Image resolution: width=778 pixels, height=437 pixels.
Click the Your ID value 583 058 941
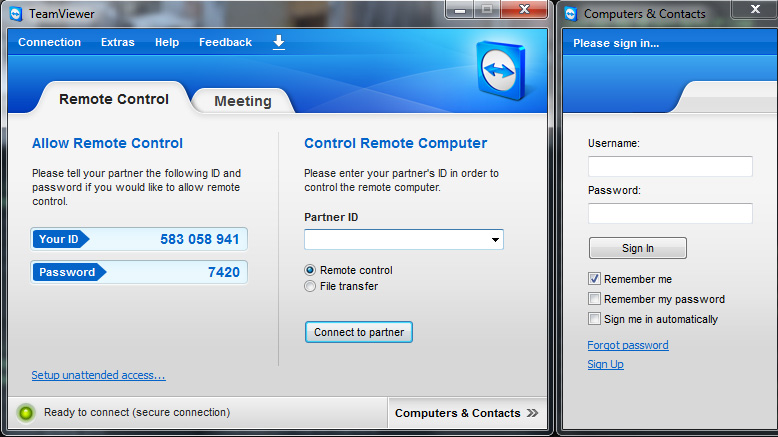point(199,240)
